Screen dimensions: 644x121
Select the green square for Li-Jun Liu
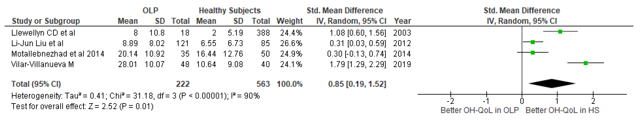533,42
